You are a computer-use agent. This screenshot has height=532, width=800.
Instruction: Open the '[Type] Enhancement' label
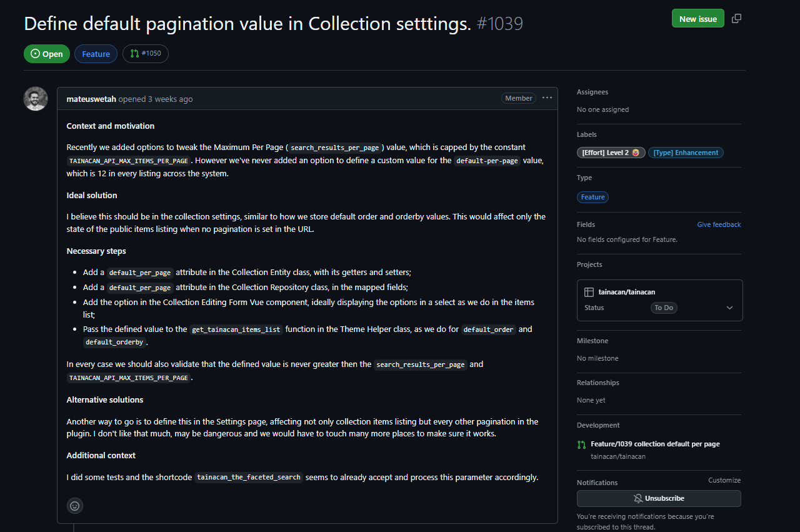pos(686,153)
